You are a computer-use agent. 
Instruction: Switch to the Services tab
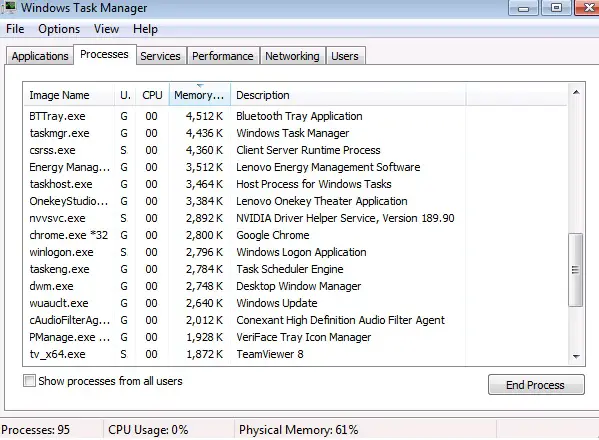[160, 56]
